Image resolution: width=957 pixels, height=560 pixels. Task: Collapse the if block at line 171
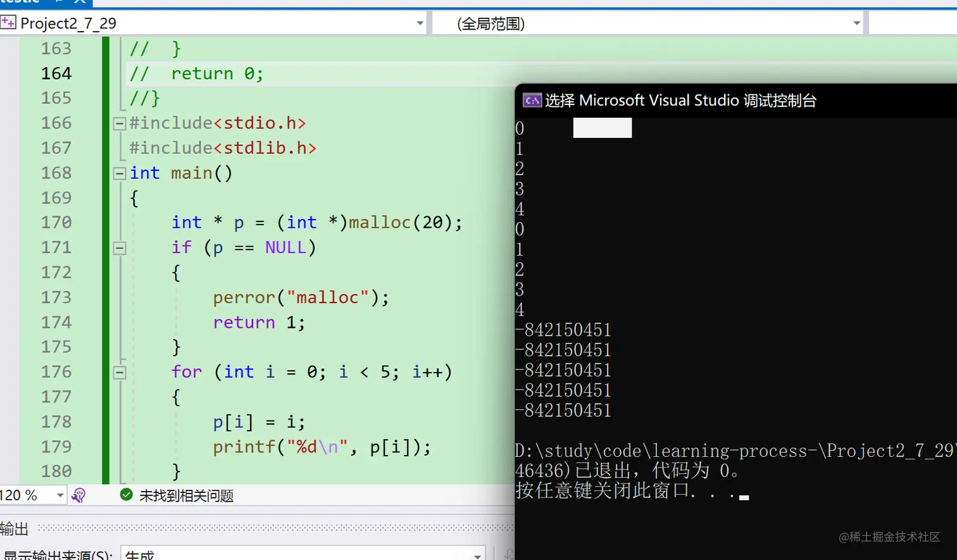(119, 248)
